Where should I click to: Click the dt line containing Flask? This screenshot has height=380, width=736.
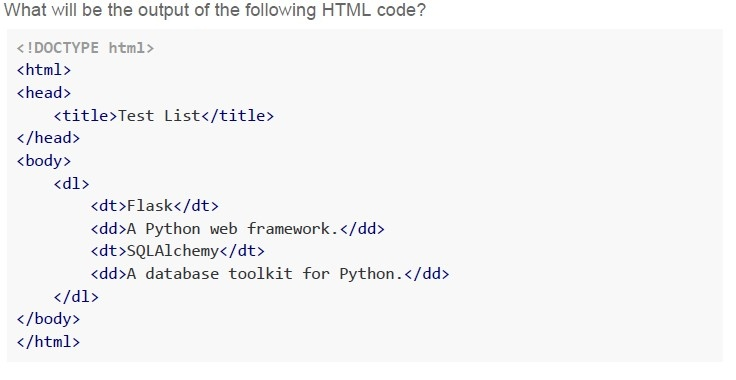(154, 206)
